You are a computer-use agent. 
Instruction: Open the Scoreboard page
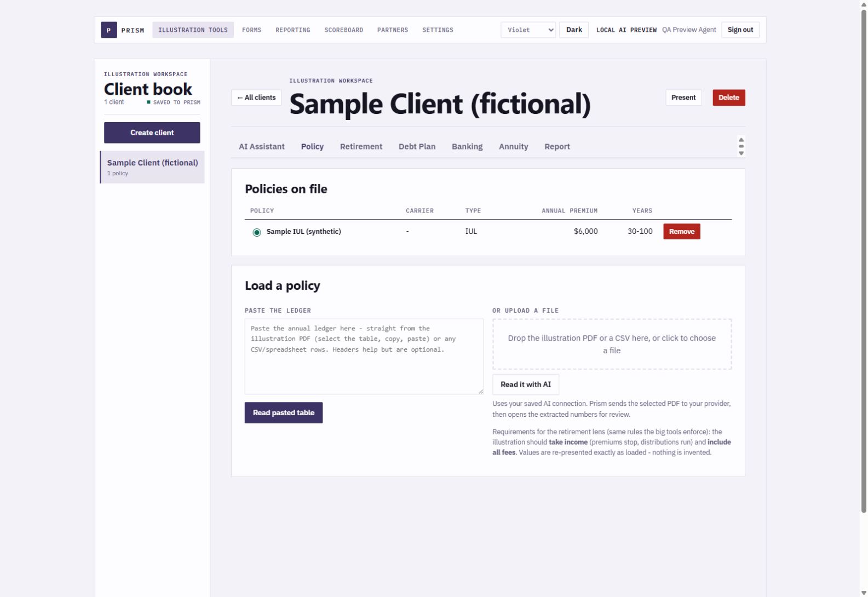(343, 30)
